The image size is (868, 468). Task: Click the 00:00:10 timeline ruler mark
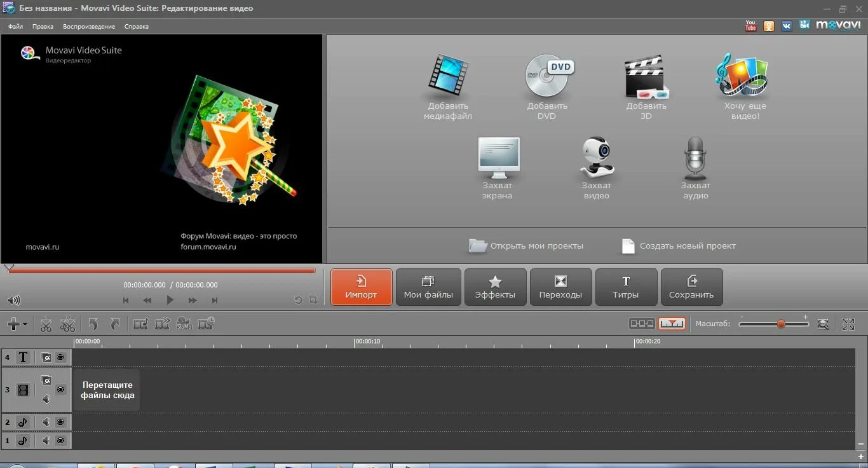click(367, 341)
